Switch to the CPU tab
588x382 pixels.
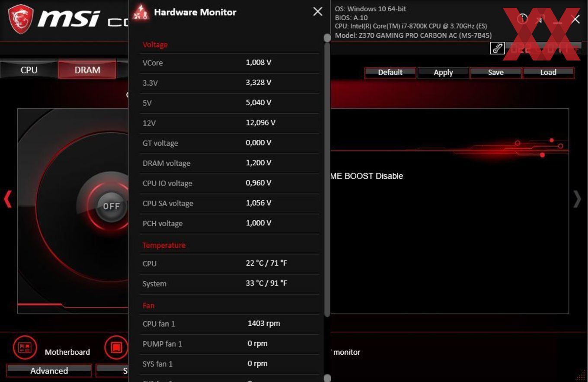(29, 70)
